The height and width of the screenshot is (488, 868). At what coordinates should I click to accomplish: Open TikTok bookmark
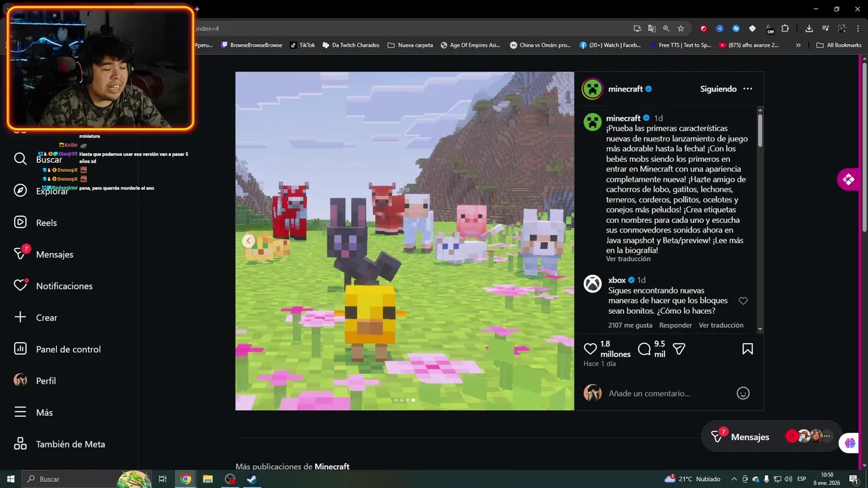pyautogui.click(x=302, y=45)
